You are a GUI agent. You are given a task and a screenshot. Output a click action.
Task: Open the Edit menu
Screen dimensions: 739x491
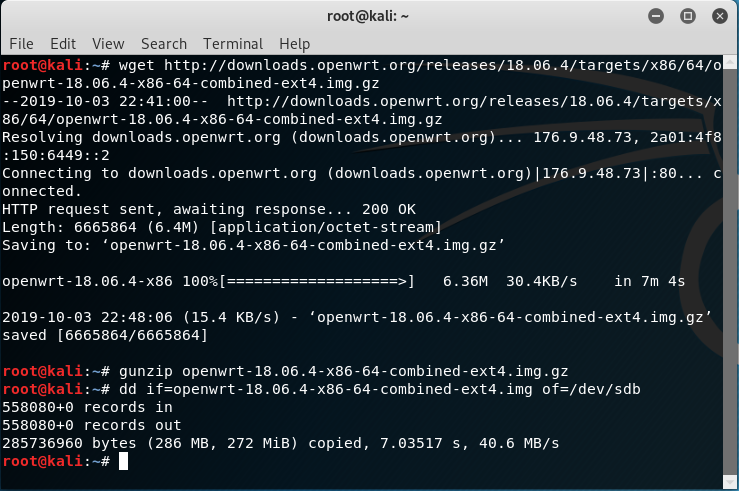[x=63, y=44]
